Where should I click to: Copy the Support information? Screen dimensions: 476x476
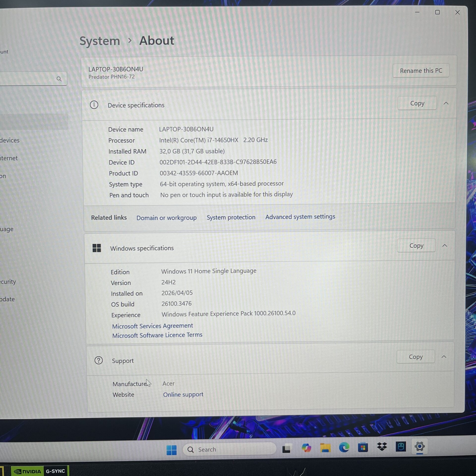416,357
